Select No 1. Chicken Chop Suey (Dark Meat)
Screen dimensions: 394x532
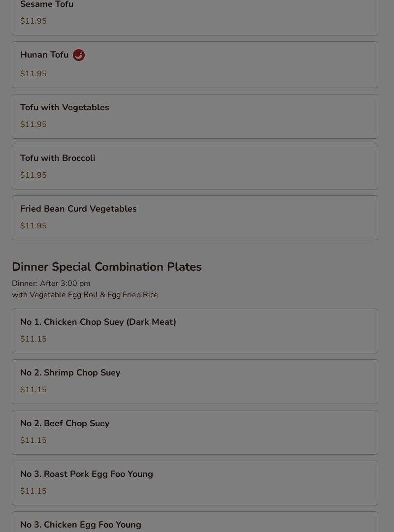click(98, 322)
